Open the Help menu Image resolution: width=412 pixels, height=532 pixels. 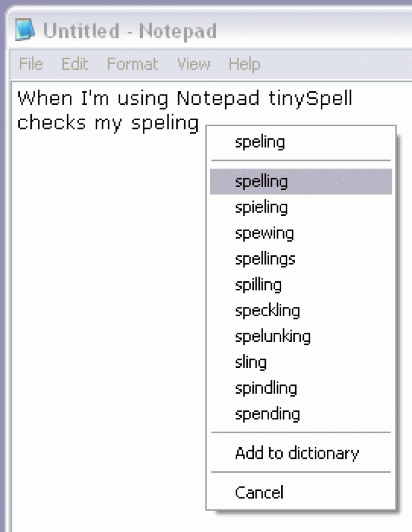244,64
